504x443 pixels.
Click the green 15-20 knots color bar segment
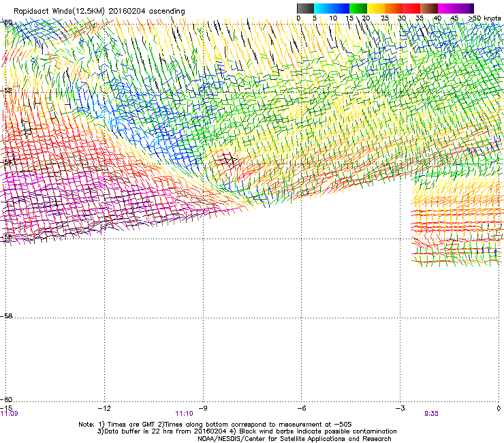tap(358, 8)
